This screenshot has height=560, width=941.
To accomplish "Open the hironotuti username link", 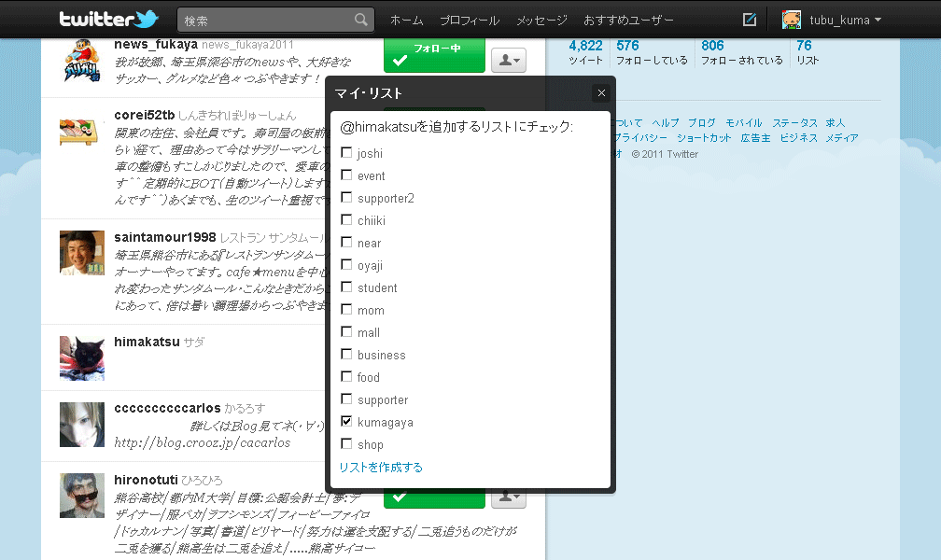I will pyautogui.click(x=146, y=480).
